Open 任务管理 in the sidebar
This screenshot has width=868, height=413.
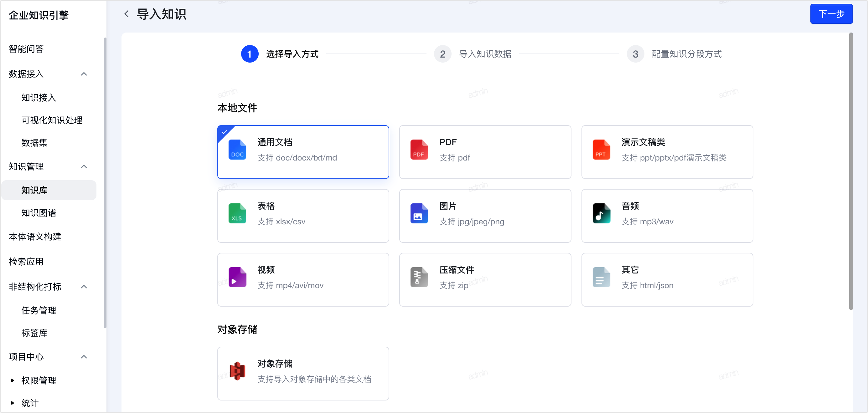click(x=39, y=310)
